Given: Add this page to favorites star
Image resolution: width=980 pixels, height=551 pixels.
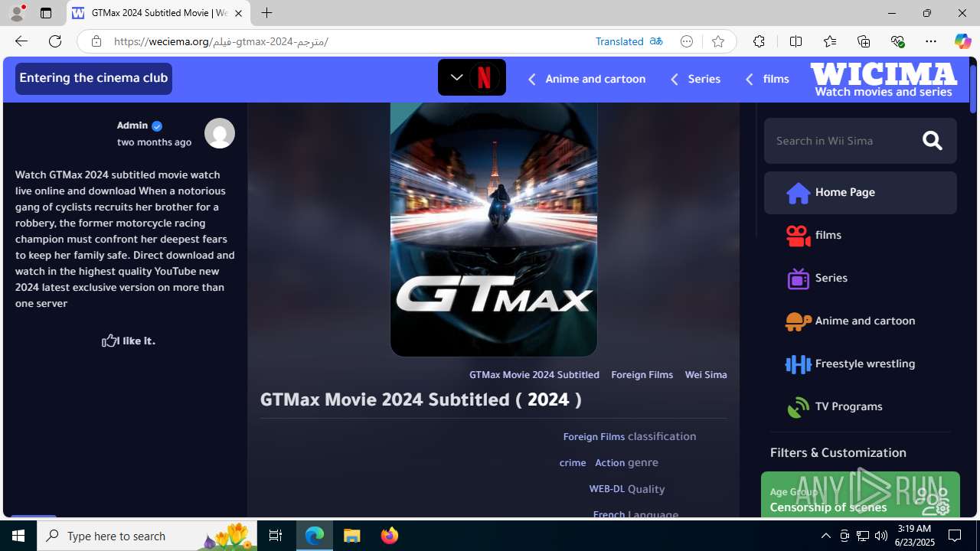Looking at the screenshot, I should pyautogui.click(x=717, y=41).
